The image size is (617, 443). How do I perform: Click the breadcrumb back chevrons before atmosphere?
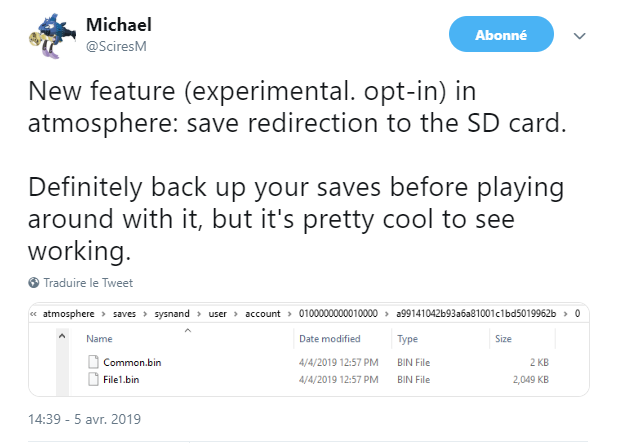[x=33, y=314]
